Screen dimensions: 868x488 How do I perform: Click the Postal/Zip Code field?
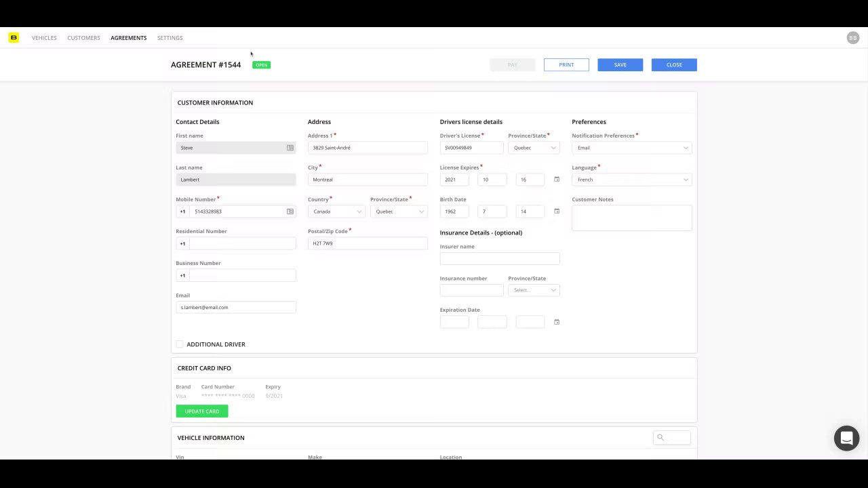tap(368, 243)
